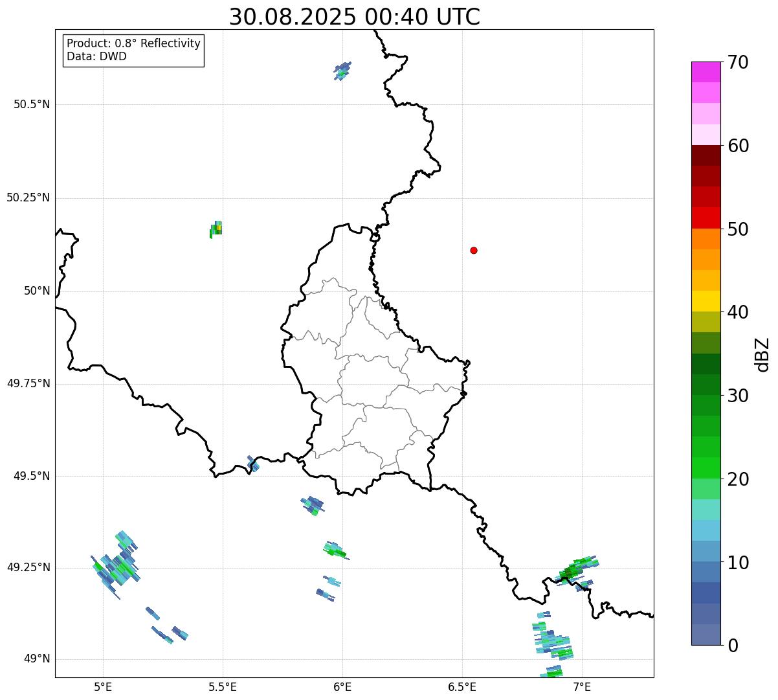Click the dBZ colorbar axis label
Viewport: 778px width, 700px height.
click(762, 354)
